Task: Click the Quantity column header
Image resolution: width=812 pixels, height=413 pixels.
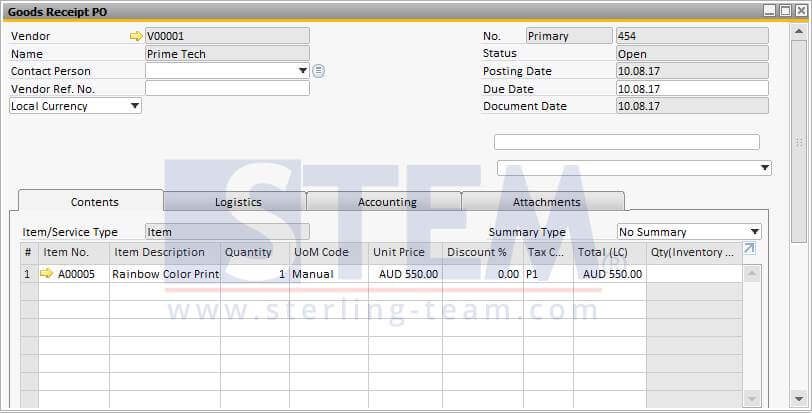Action: 255,253
